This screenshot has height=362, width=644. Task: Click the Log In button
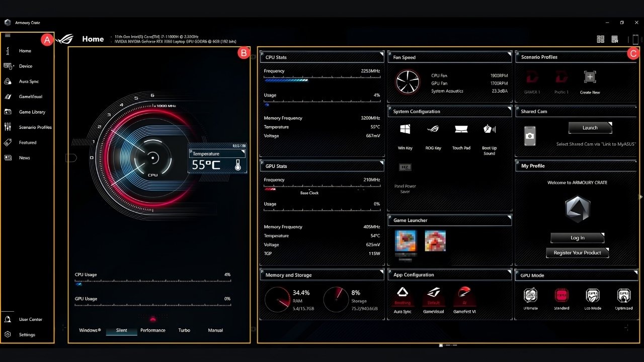pyautogui.click(x=578, y=238)
